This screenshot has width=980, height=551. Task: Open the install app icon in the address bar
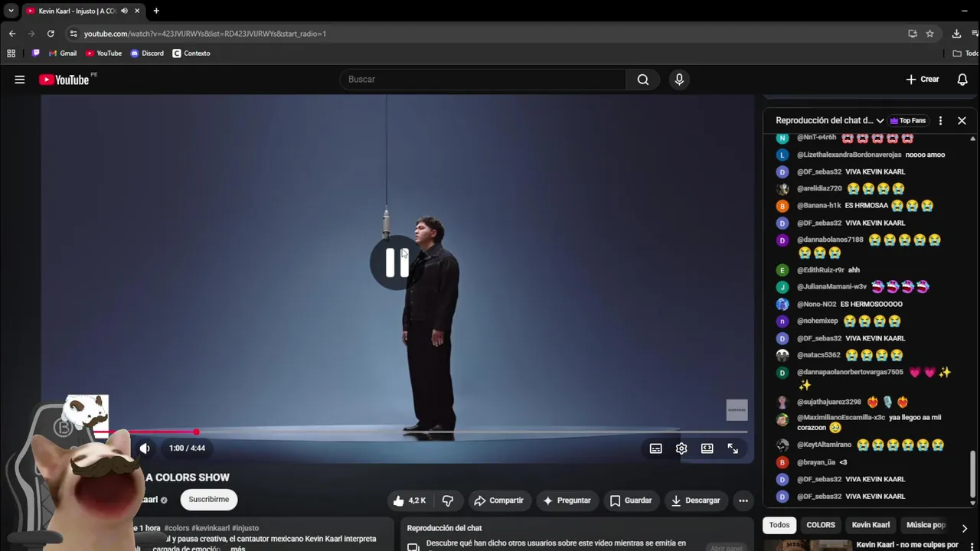click(913, 34)
